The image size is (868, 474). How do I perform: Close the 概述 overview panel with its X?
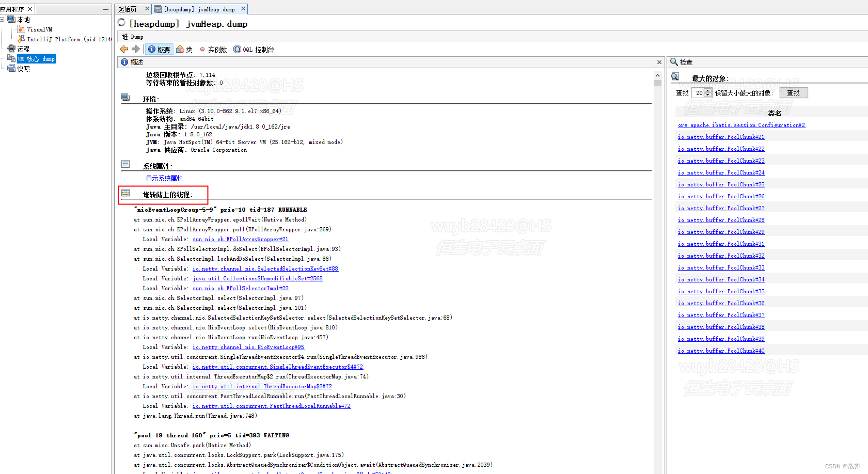tap(659, 62)
